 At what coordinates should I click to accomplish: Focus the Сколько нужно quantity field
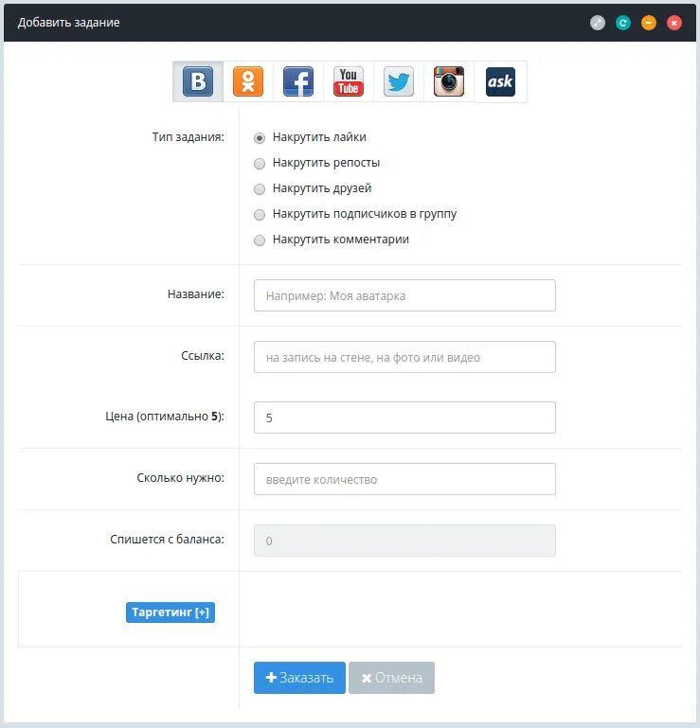[404, 479]
